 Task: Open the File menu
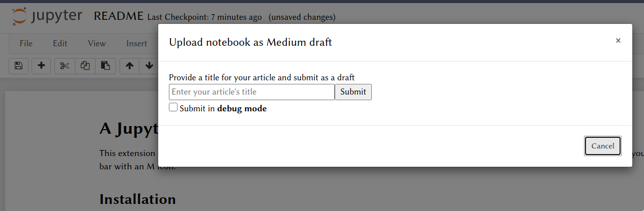pos(26,44)
